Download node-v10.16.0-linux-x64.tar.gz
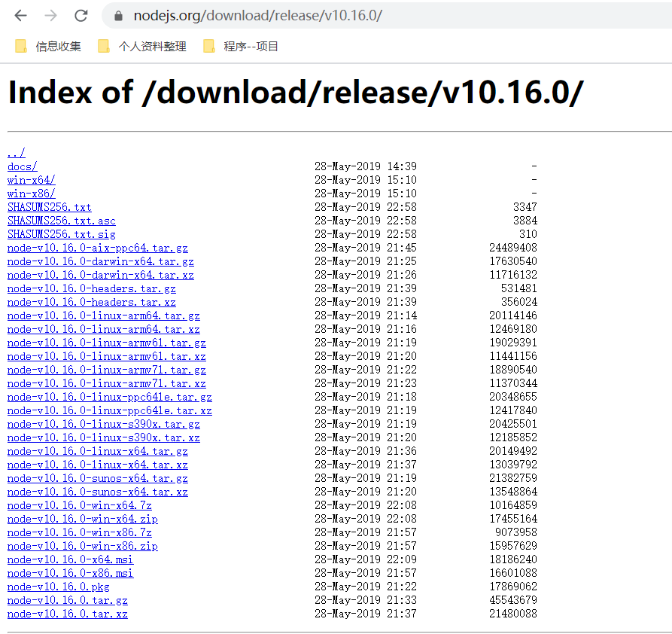The width and height of the screenshot is (672, 634). (98, 451)
